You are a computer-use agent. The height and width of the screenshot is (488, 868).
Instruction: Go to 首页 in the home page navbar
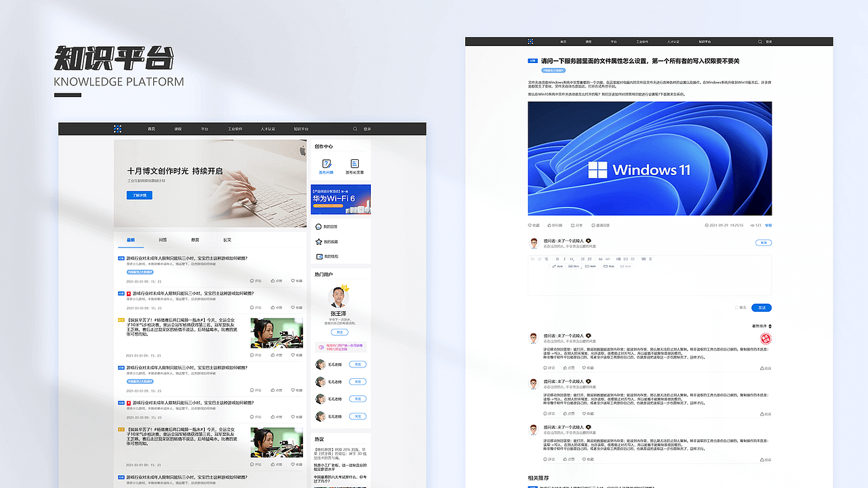pos(151,129)
